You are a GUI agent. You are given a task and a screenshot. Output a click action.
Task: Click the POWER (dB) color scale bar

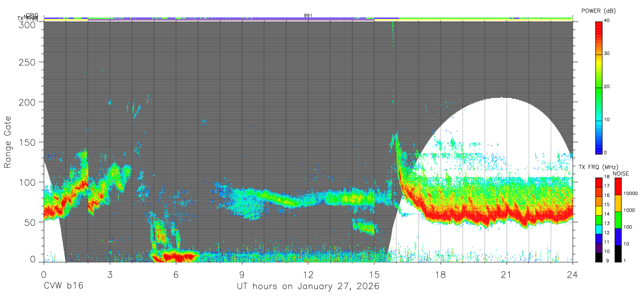[599, 87]
